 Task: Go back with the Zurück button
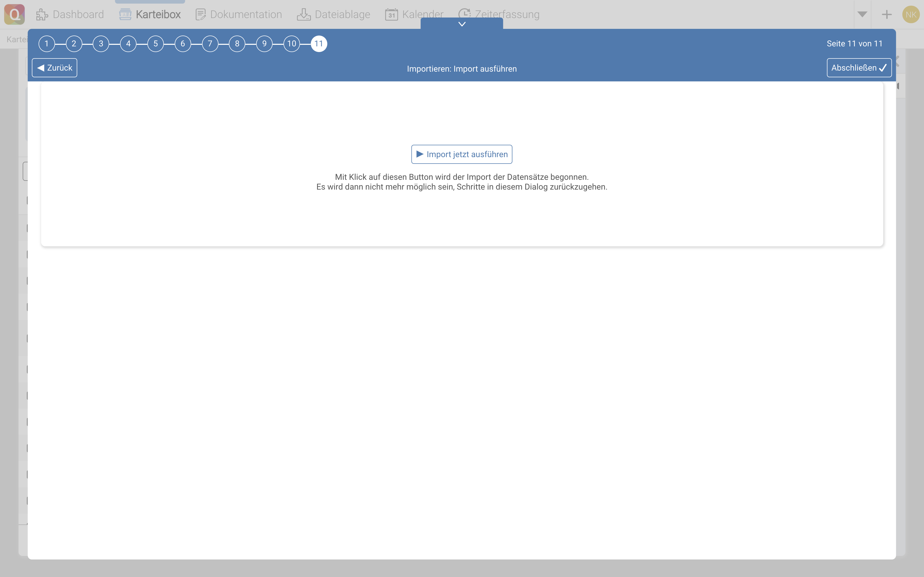[55, 68]
